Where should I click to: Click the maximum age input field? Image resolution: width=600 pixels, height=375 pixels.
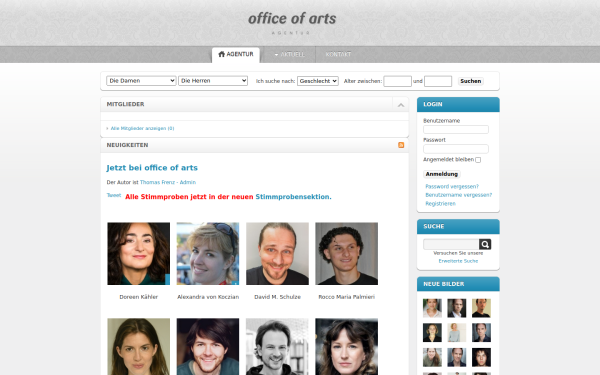coord(438,81)
